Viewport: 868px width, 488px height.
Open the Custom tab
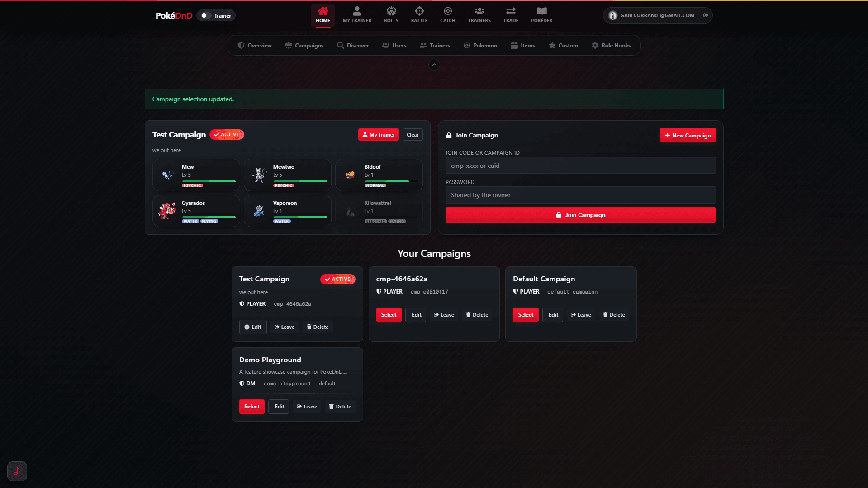pyautogui.click(x=563, y=46)
